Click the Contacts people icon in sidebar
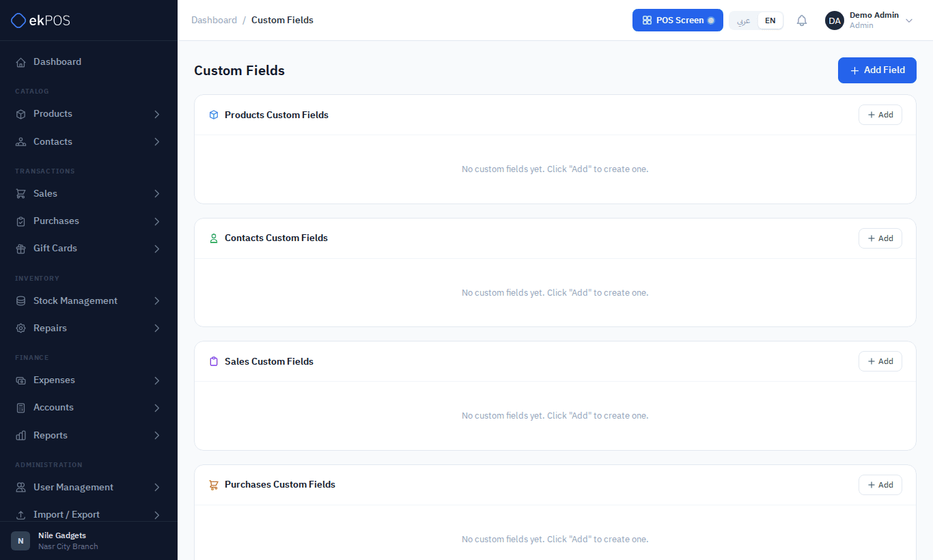The width and height of the screenshot is (933, 560). pyautogui.click(x=20, y=142)
